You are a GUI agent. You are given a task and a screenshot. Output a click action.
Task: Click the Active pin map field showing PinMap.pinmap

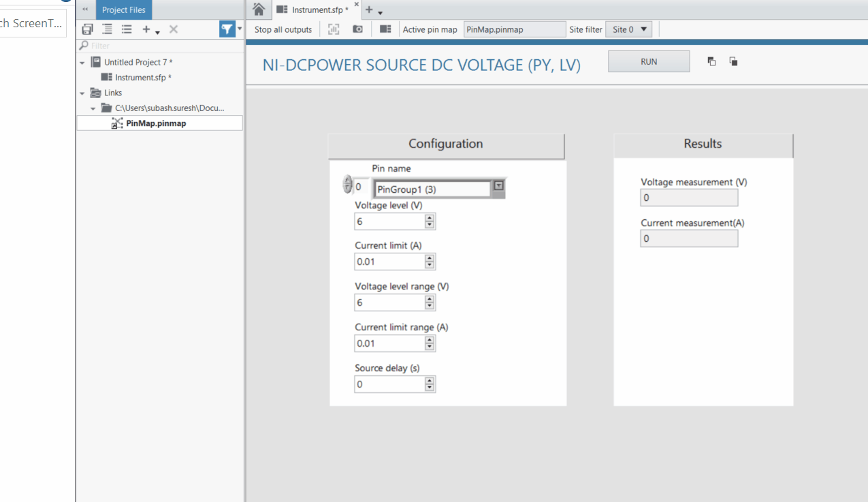coord(515,29)
